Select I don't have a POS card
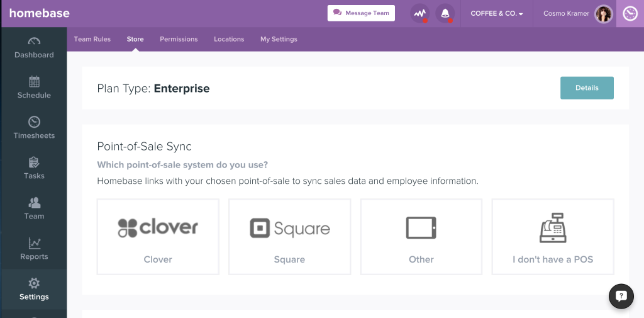Viewport: 644px width, 318px height. [x=553, y=237]
